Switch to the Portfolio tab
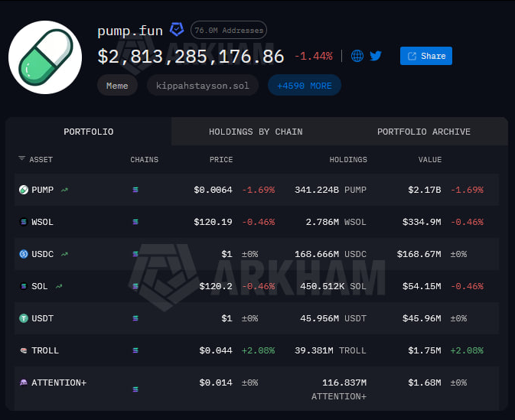Image resolution: width=515 pixels, height=420 pixels. point(88,132)
